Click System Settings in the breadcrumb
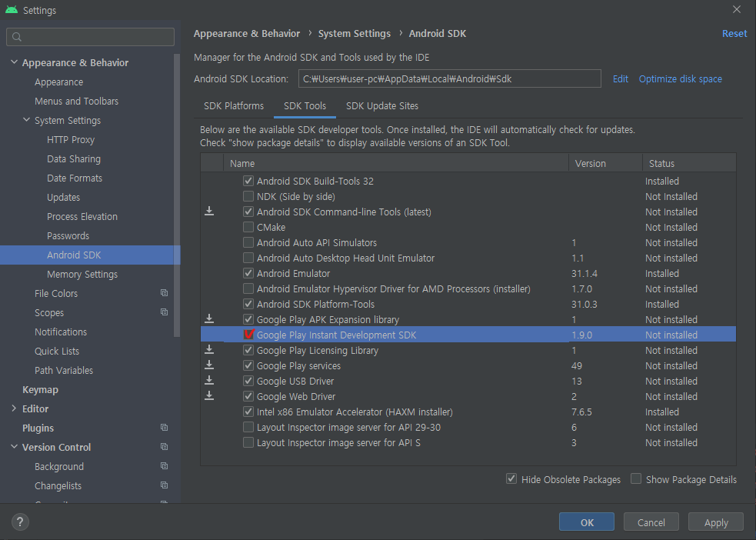The width and height of the screenshot is (756, 540). click(355, 33)
